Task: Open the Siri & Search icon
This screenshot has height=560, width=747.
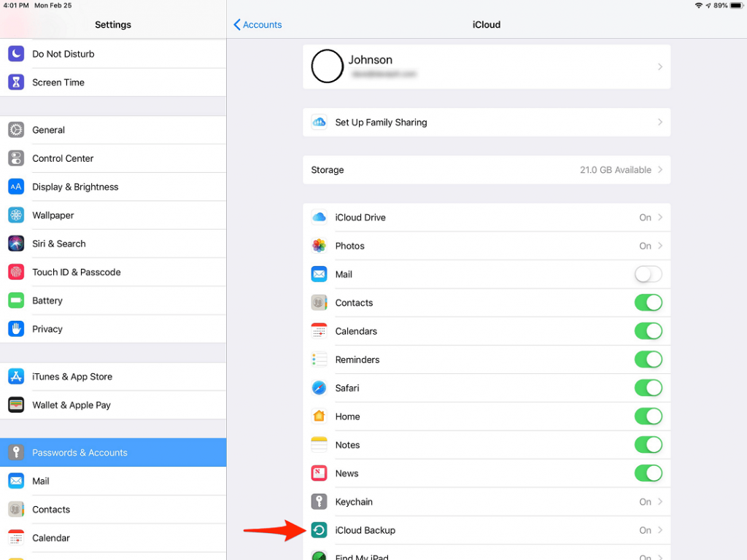Action: [x=16, y=244]
